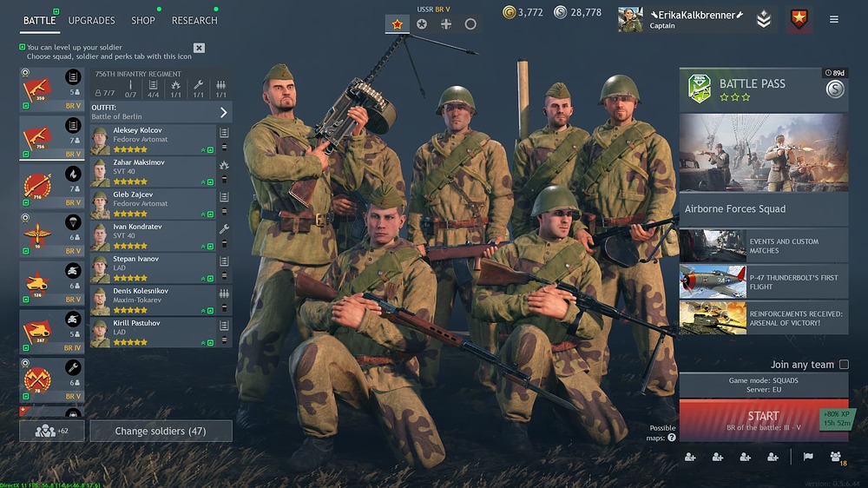Select the paratrooper squad with winged emblem
Viewport: 868px width, 488px height.
51,234
